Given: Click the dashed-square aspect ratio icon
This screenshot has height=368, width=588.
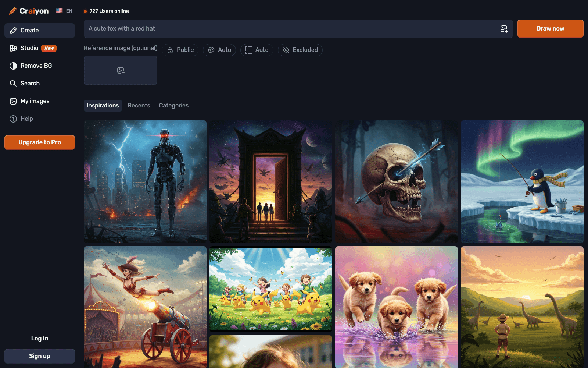Looking at the screenshot, I should pos(249,50).
